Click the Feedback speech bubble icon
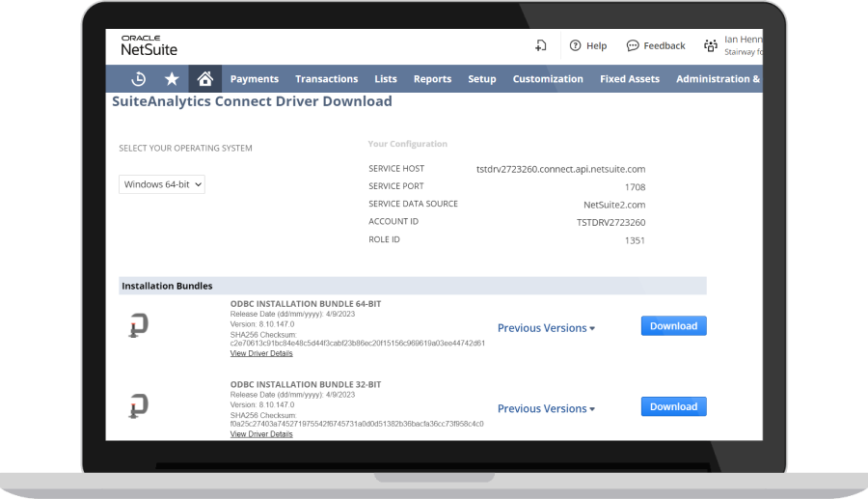This screenshot has height=499, width=868. click(632, 45)
